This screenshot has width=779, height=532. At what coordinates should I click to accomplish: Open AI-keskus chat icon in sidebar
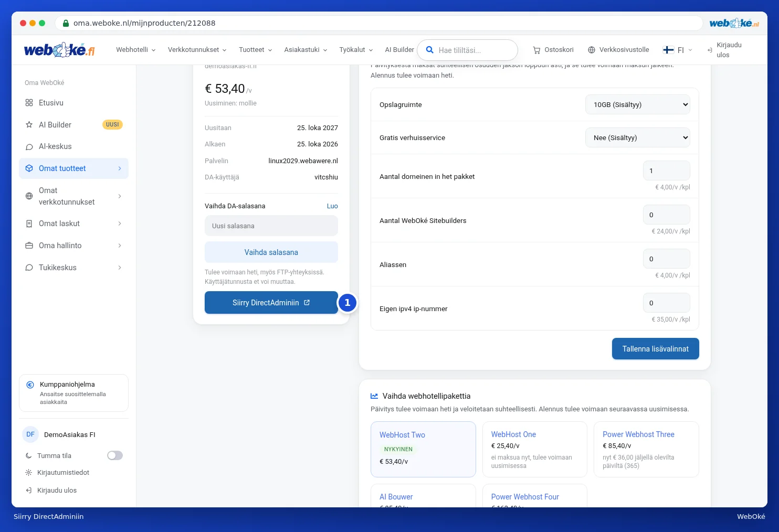(x=29, y=147)
